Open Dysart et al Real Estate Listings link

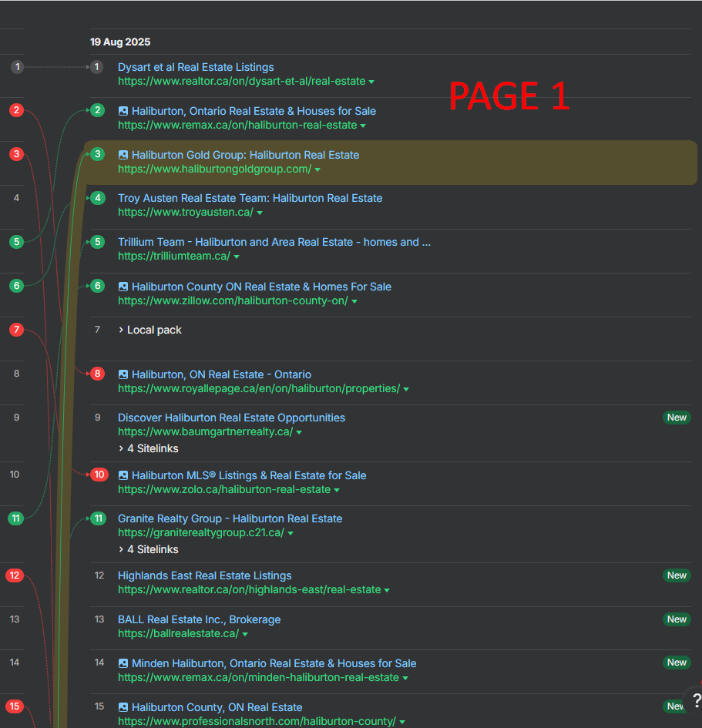[196, 67]
